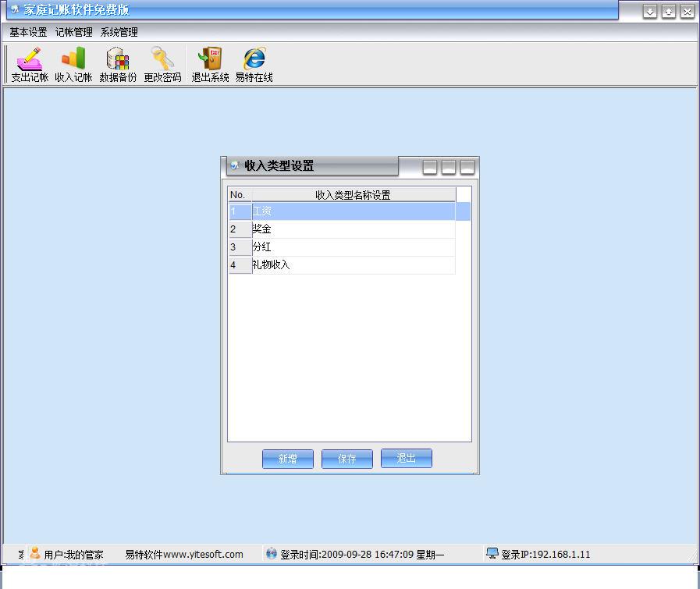This screenshot has height=589, width=700.
Task: Click the 退出系统 exit system icon
Action: point(210,64)
